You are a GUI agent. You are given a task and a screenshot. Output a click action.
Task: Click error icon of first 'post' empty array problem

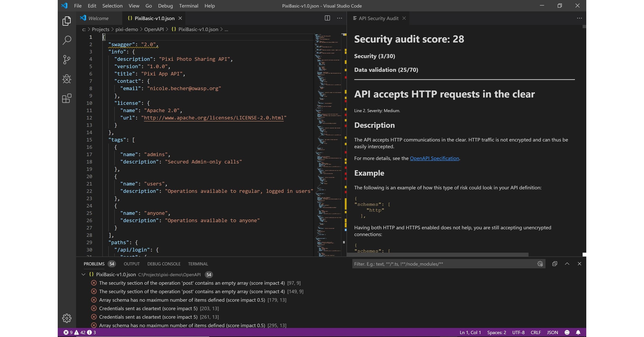point(94,283)
